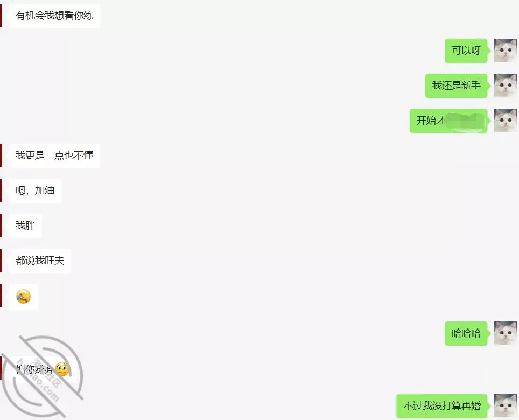Viewport: 519px width, 420px height.
Task: Click the circular watermark logo
Action: [x=43, y=376]
